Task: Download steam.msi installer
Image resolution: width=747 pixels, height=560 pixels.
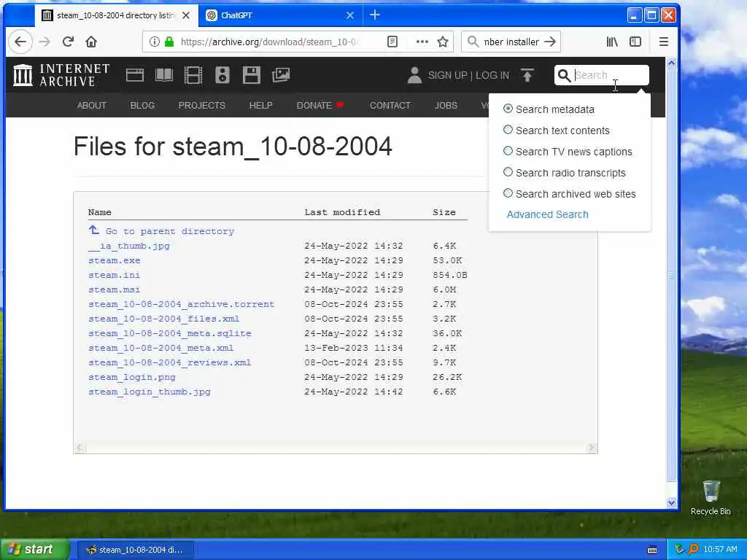Action: coord(114,289)
